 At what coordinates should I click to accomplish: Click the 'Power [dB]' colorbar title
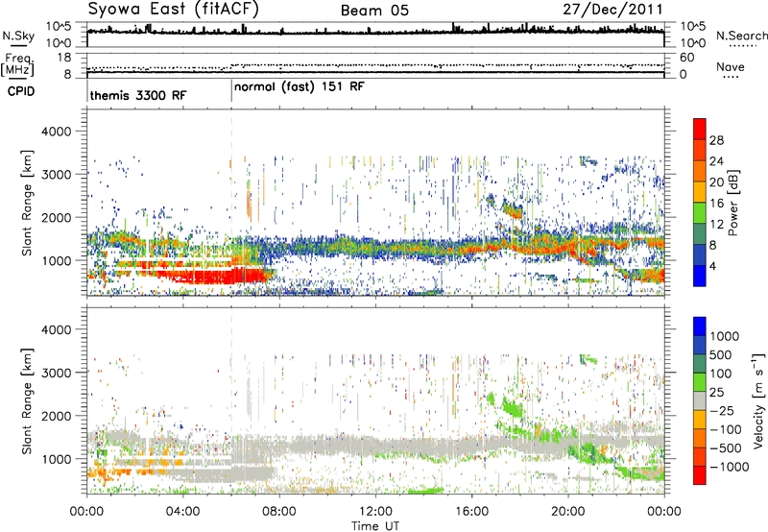[x=732, y=203]
